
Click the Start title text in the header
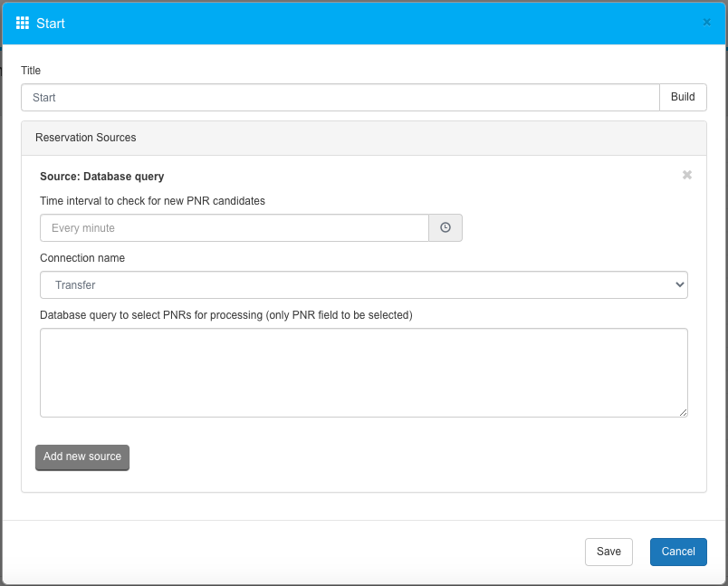pos(51,24)
